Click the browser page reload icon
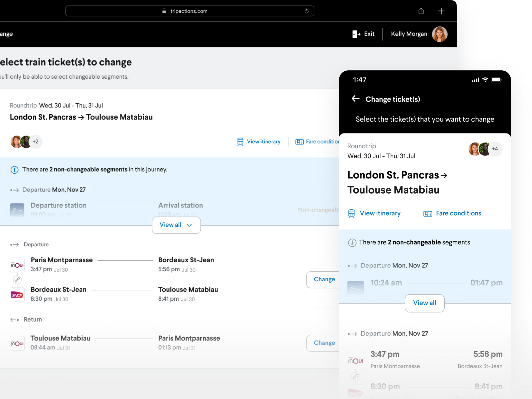 [x=306, y=11]
